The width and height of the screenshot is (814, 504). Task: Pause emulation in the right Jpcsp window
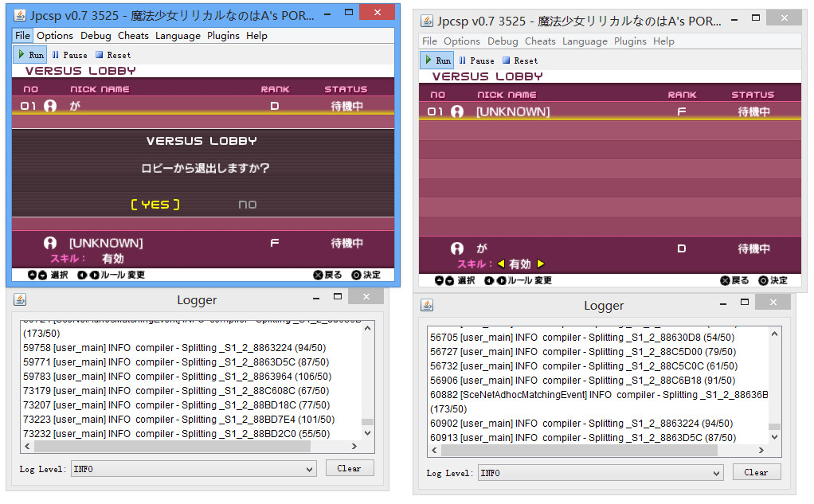[476, 61]
